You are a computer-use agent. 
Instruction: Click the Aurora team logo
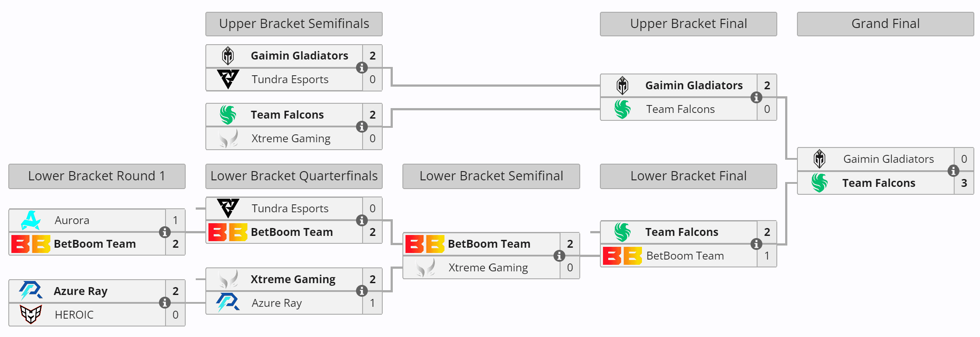click(x=31, y=221)
